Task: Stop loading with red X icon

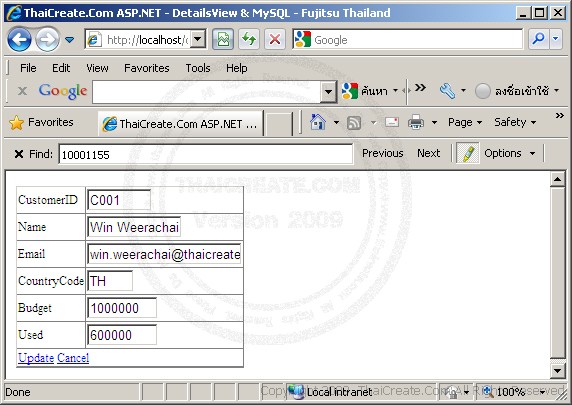Action: point(275,39)
